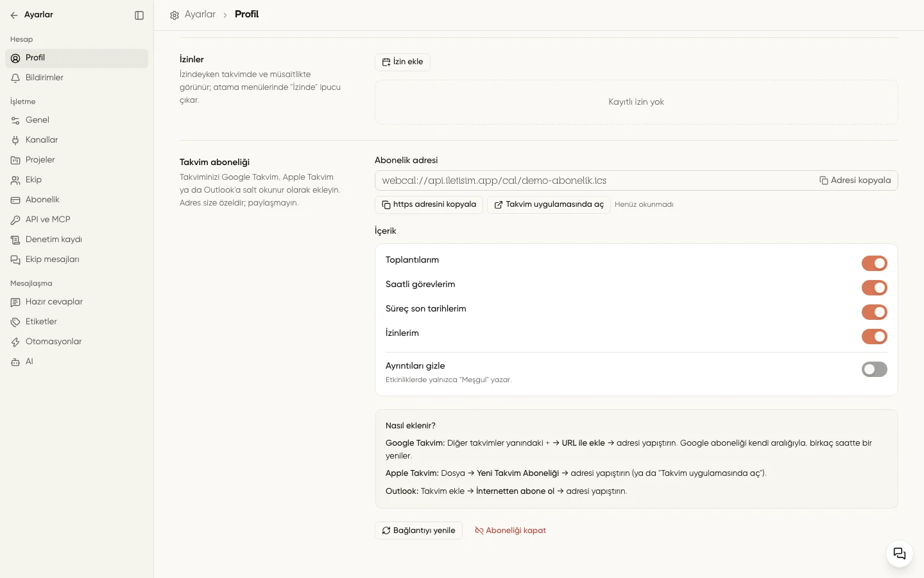Click Adresi kopyala button

pos(855,180)
